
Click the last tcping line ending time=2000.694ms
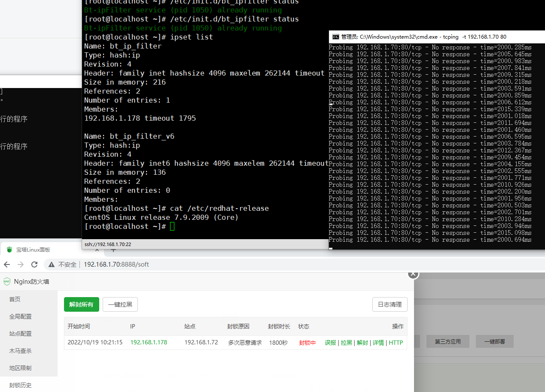(430, 240)
